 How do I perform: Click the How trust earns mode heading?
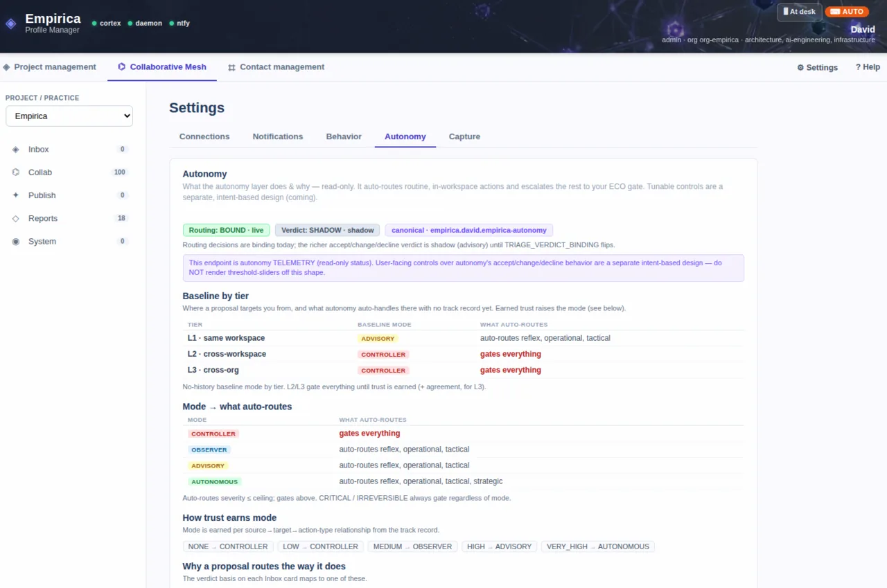229,517
